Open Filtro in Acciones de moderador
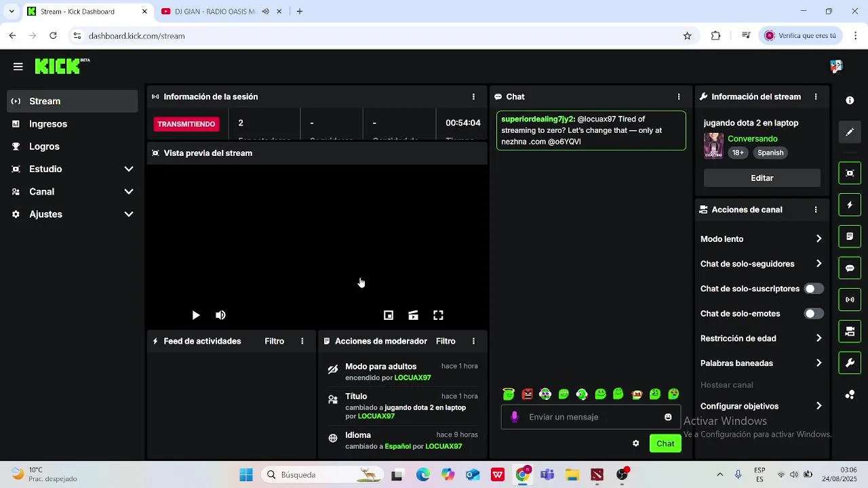The width and height of the screenshot is (868, 488). point(446,341)
